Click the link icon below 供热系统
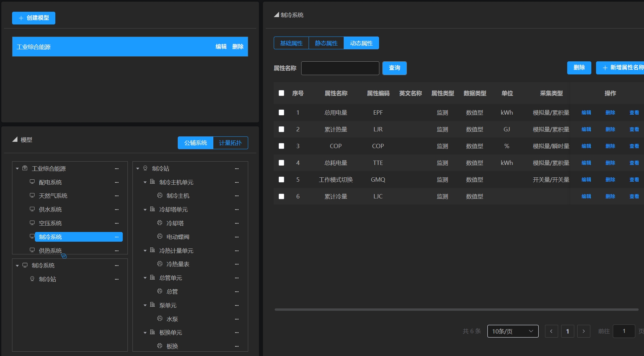 pos(64,256)
